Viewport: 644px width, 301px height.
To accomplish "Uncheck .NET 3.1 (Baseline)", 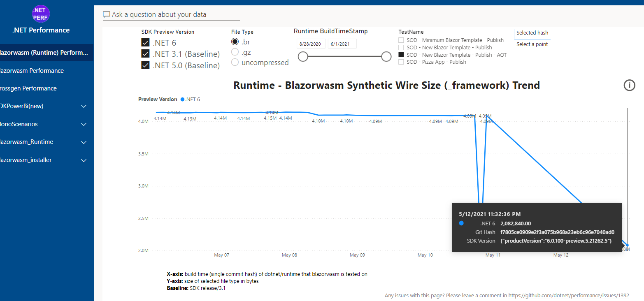I will coord(145,53).
